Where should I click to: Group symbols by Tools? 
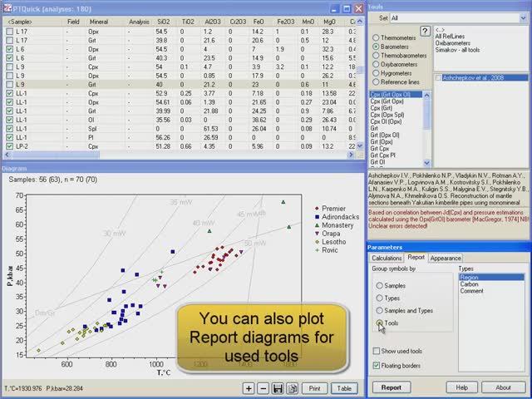click(379, 323)
